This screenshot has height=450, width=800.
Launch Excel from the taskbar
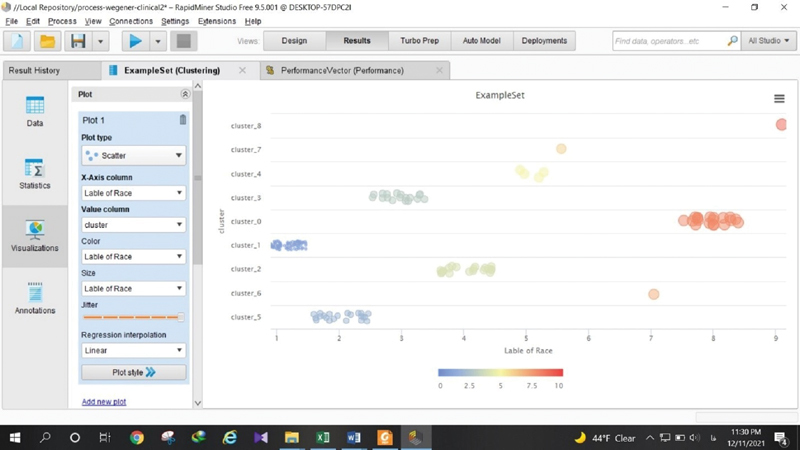(323, 437)
